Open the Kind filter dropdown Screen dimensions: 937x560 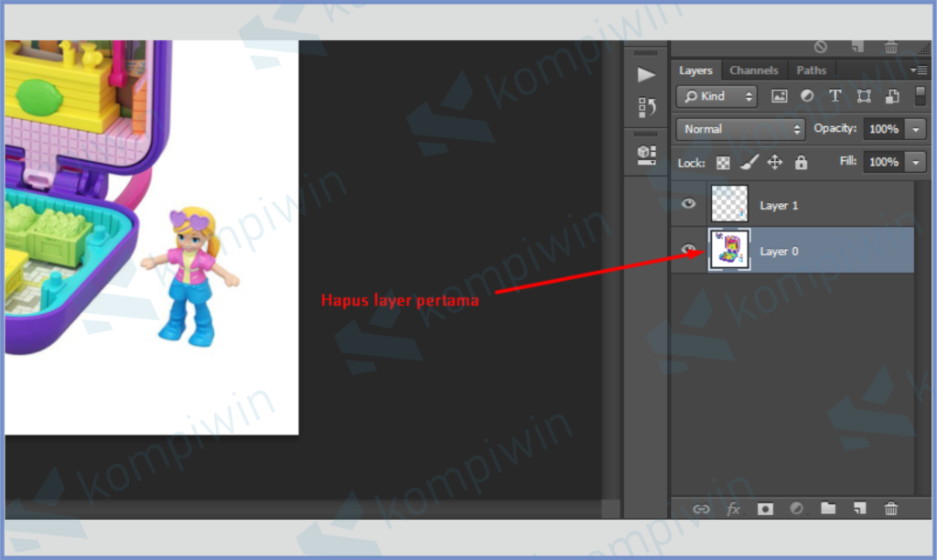point(717,96)
